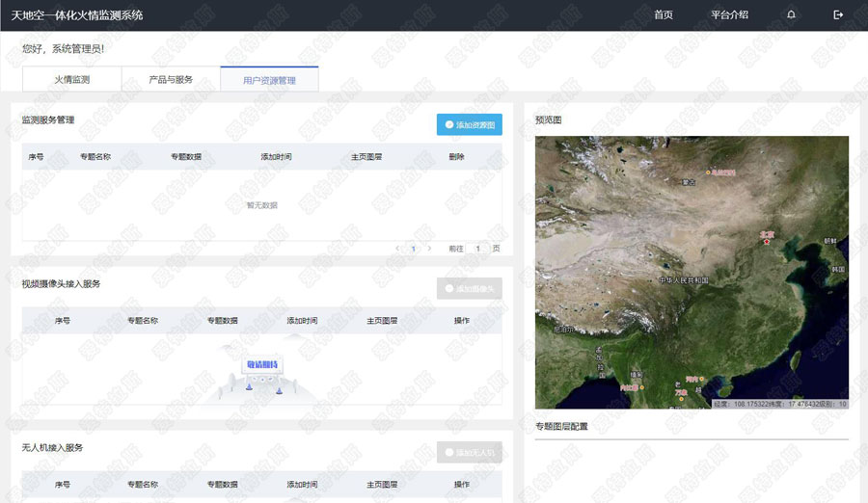The height and width of the screenshot is (503, 868).
Task: Click the 添加无人机 button
Action: tap(470, 453)
